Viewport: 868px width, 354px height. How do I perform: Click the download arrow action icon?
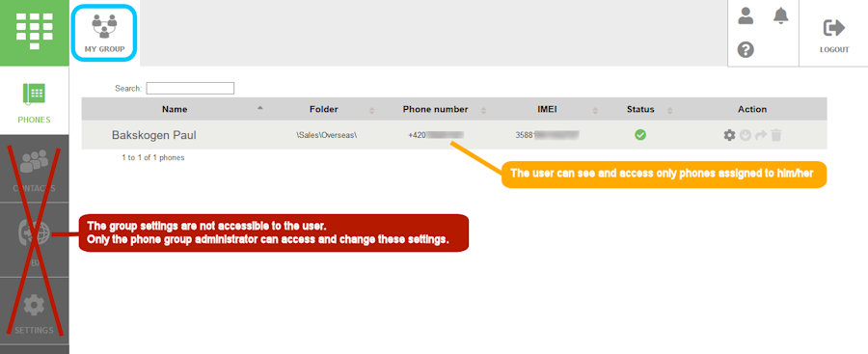pyautogui.click(x=746, y=135)
